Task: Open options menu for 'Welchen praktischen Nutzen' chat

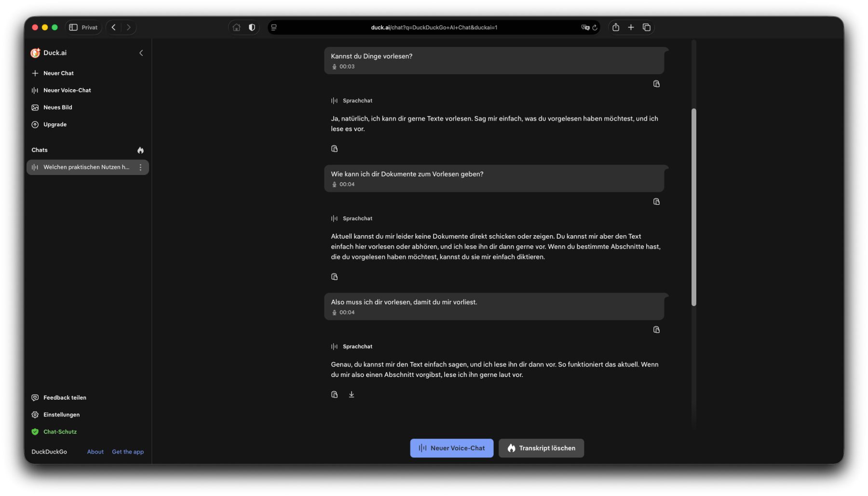Action: point(140,167)
